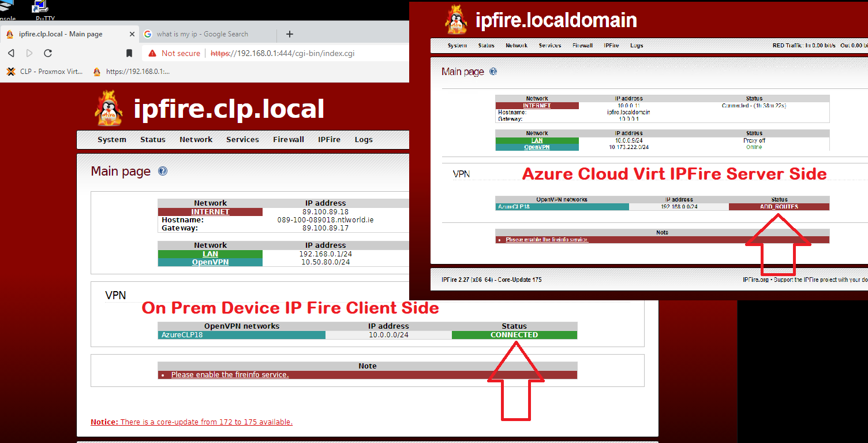Click the Proxy off status text
The width and height of the screenshot is (868, 443).
pos(754,140)
